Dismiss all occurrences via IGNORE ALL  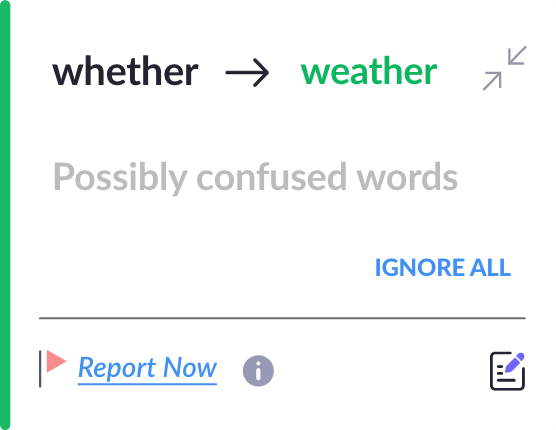coord(443,267)
